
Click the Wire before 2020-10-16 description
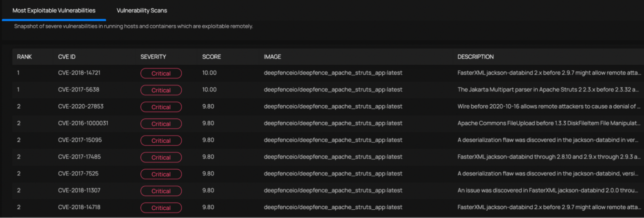tap(549, 106)
